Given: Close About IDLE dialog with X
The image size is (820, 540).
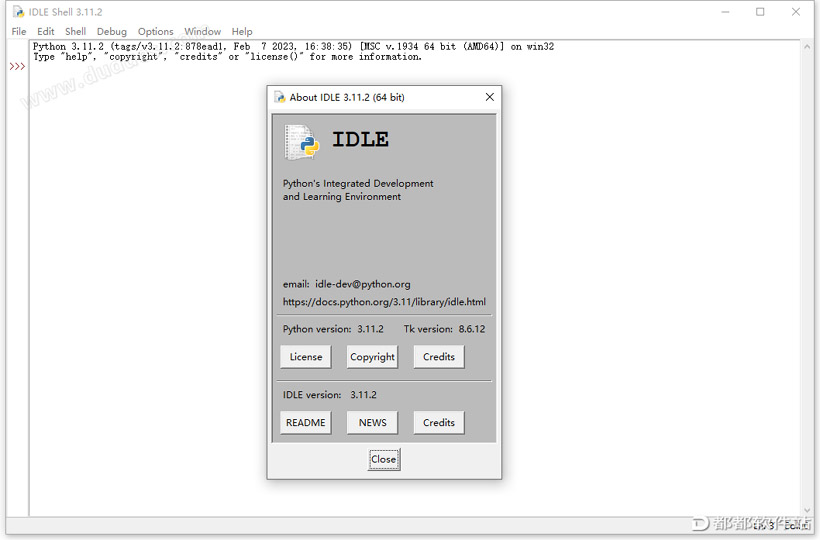Looking at the screenshot, I should click(489, 97).
